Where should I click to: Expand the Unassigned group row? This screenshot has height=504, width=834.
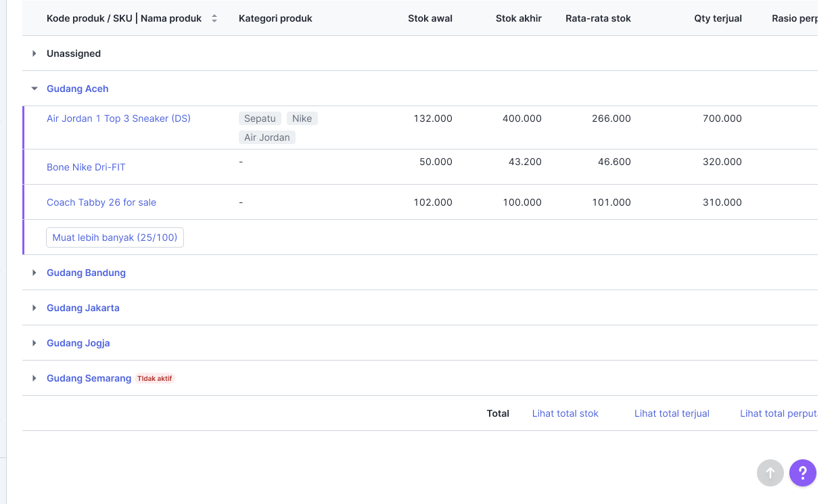tap(34, 53)
